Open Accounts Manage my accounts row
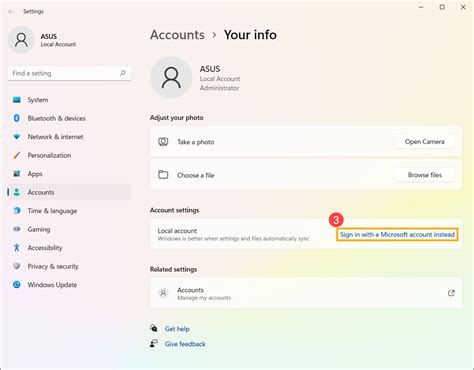This screenshot has width=474, height=370. click(306, 293)
